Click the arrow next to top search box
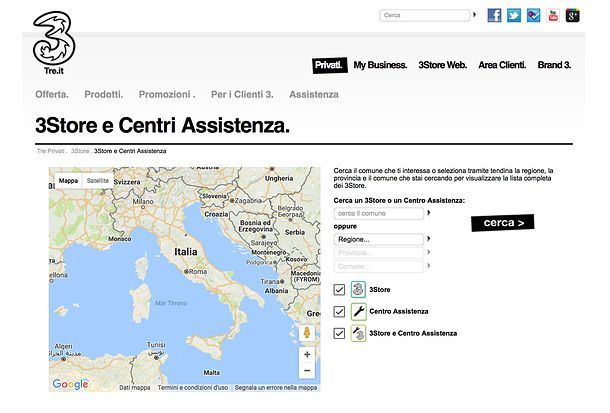 pos(474,15)
